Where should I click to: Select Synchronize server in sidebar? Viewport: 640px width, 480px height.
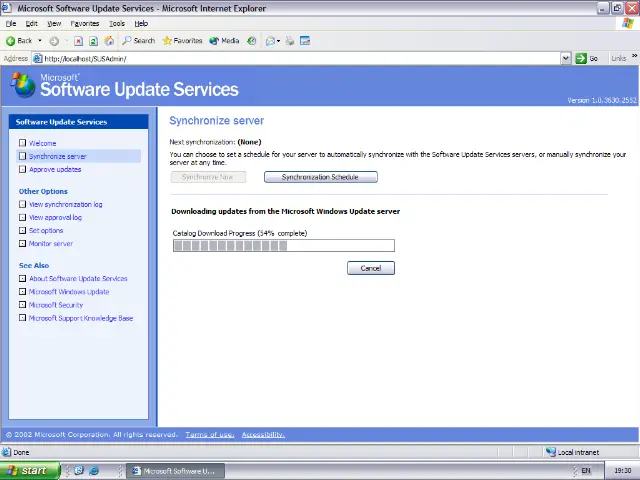(58, 156)
